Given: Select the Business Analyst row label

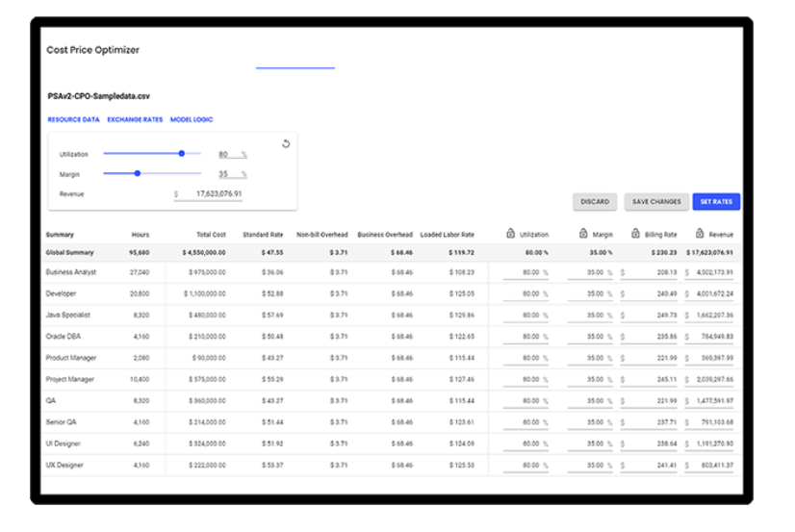Looking at the screenshot, I should coord(71,272).
